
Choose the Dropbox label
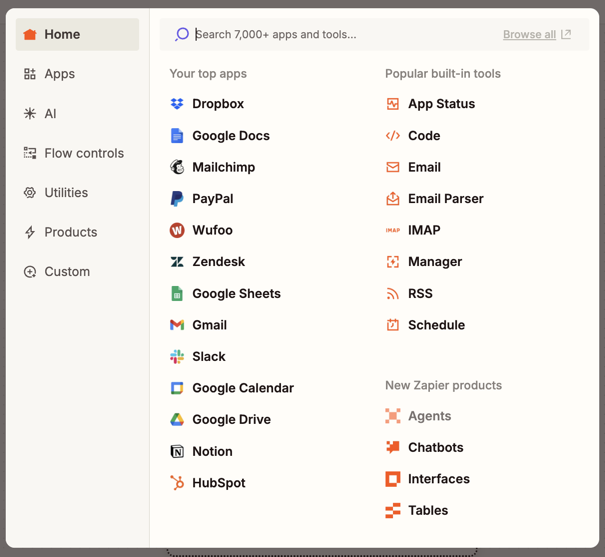click(x=218, y=104)
